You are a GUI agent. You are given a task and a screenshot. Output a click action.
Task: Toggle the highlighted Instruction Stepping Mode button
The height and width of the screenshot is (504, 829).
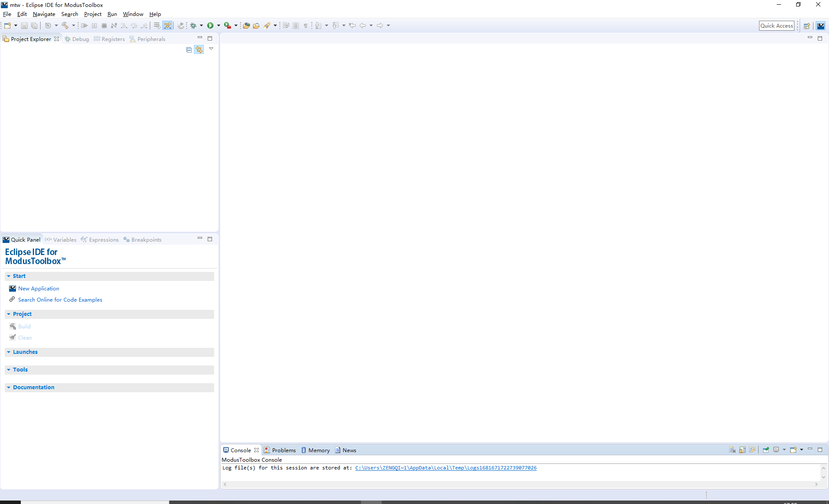tap(168, 25)
